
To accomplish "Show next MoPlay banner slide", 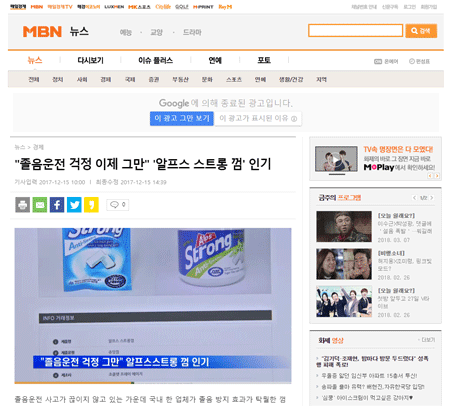I will point(437,176).
